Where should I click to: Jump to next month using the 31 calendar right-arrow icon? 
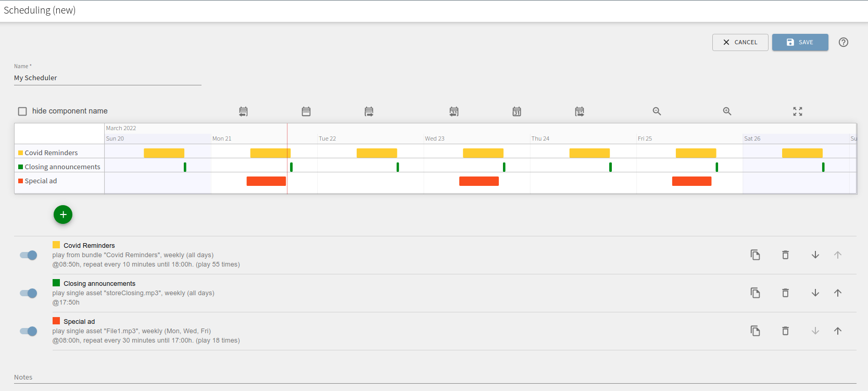tap(579, 111)
